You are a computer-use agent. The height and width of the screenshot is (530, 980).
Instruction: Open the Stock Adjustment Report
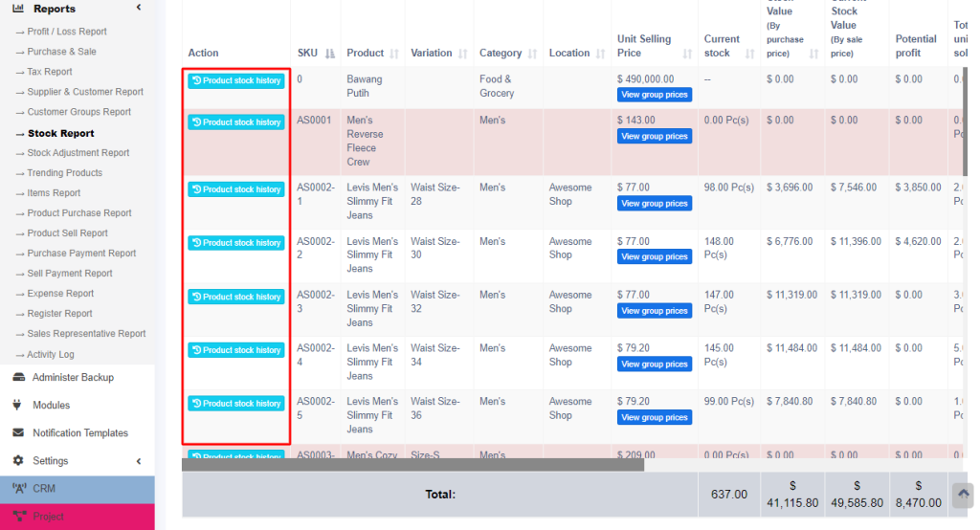pyautogui.click(x=78, y=153)
